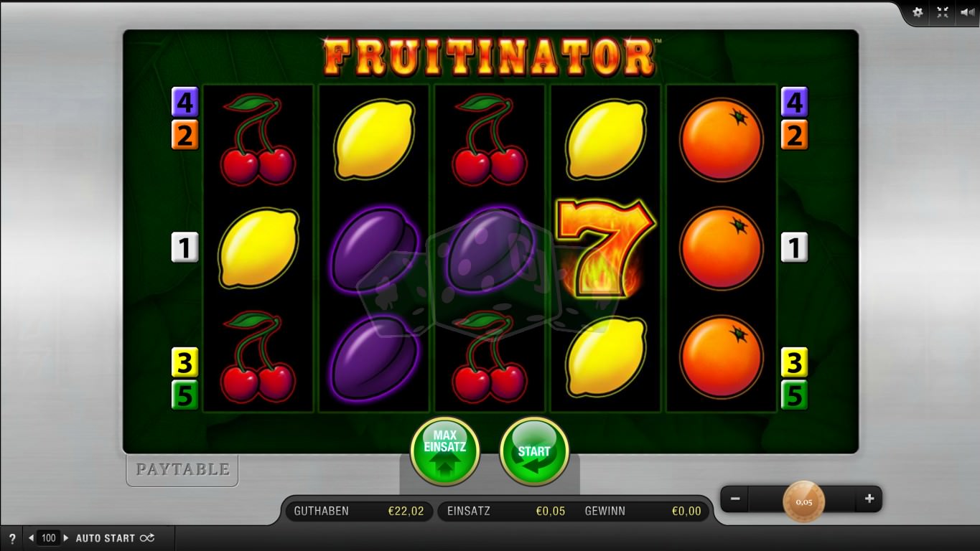
Task: Click the 100 auto spin count field
Action: click(49, 538)
